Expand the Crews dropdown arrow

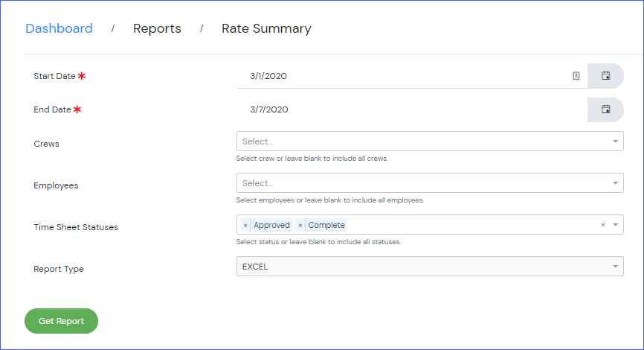pyautogui.click(x=615, y=141)
